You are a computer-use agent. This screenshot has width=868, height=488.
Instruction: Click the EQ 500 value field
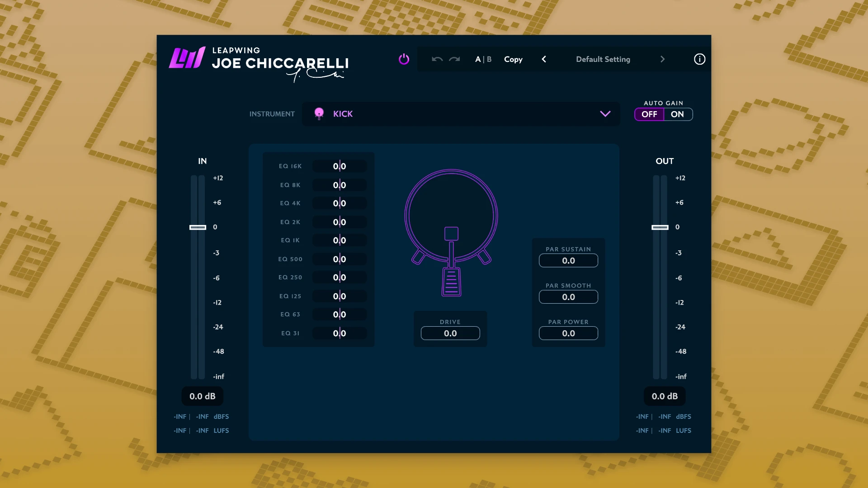click(x=340, y=259)
